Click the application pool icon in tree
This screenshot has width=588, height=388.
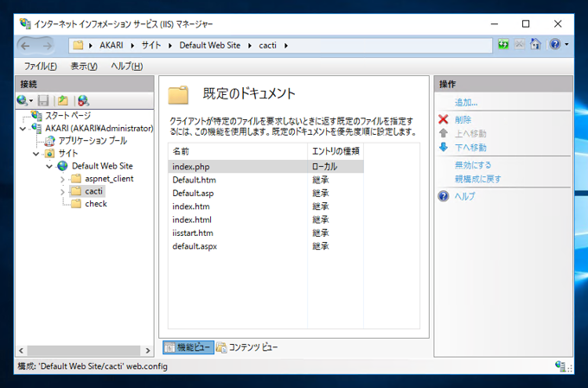click(49, 141)
